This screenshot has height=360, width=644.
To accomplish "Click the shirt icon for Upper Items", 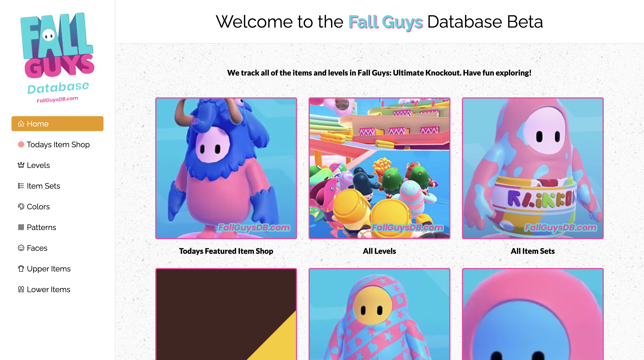I will [x=21, y=269].
